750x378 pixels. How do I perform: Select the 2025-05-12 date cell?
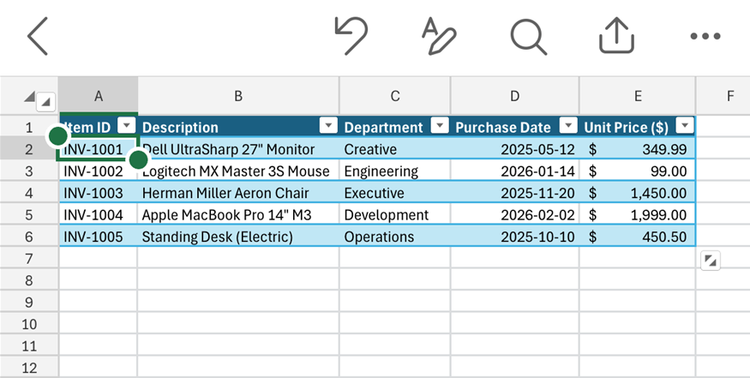click(x=515, y=149)
